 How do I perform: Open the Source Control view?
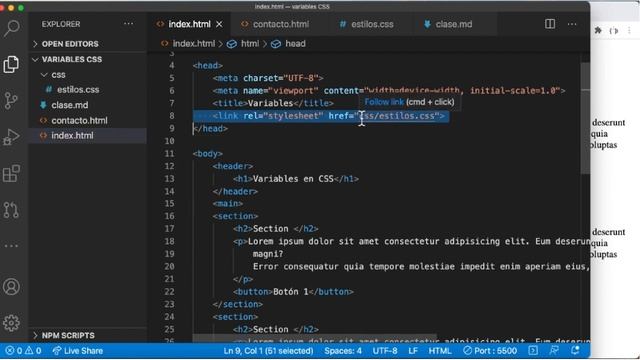tap(11, 100)
